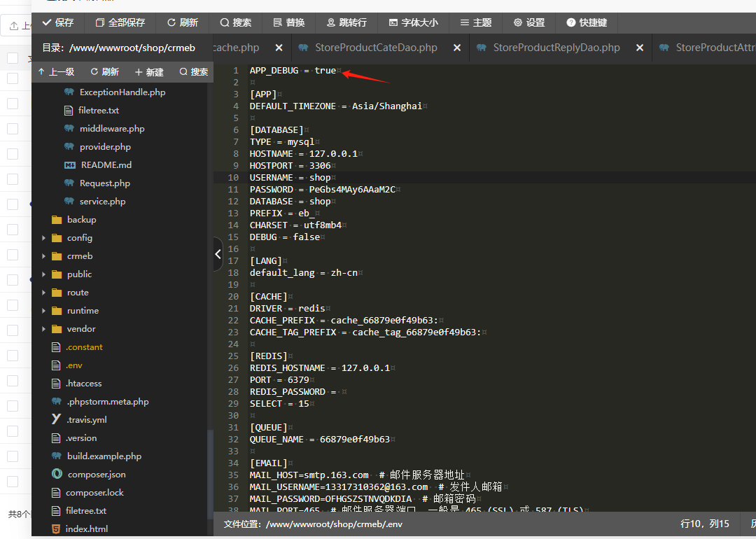Open Search (搜索) in the top toolbar

click(236, 22)
